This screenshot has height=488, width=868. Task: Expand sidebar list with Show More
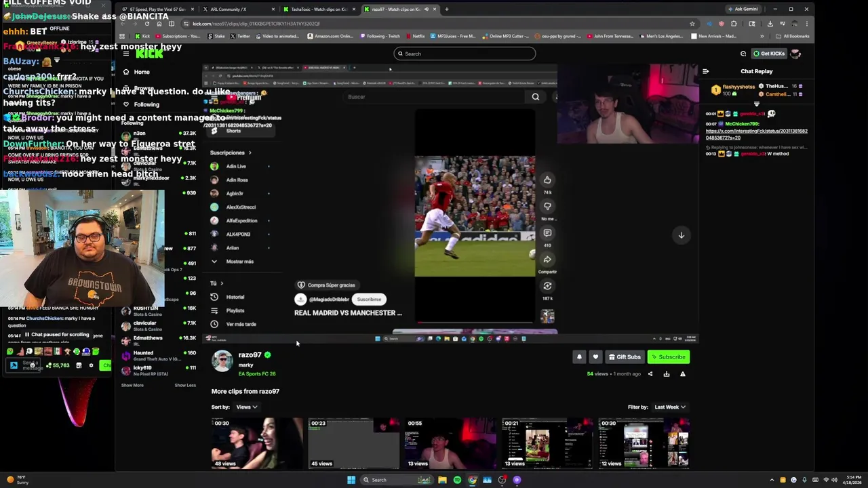coord(132,385)
